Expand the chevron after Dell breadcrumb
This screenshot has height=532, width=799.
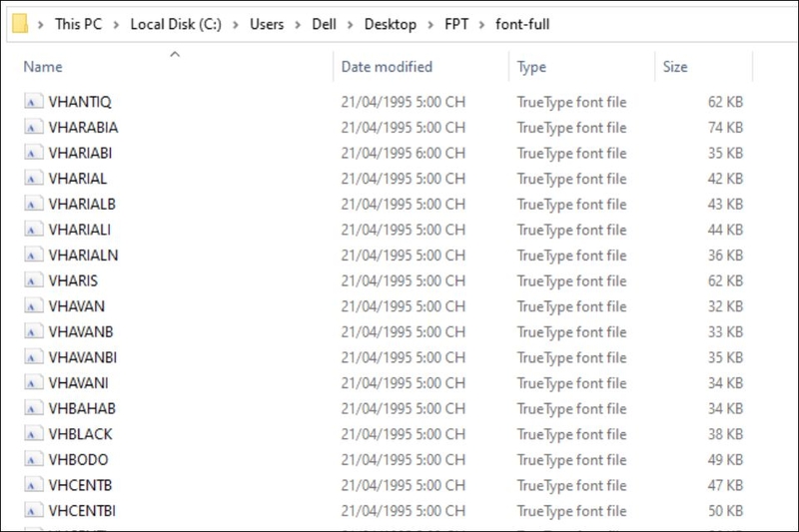pos(351,24)
